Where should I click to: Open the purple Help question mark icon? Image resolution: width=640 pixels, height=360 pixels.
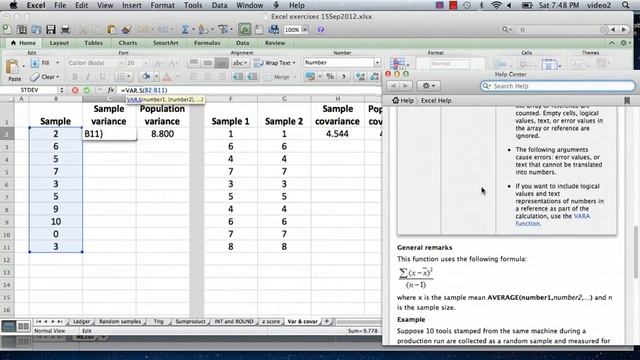[x=320, y=29]
